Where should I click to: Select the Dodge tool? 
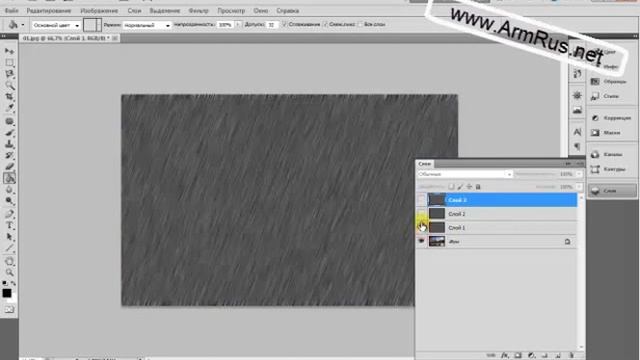[x=9, y=201]
